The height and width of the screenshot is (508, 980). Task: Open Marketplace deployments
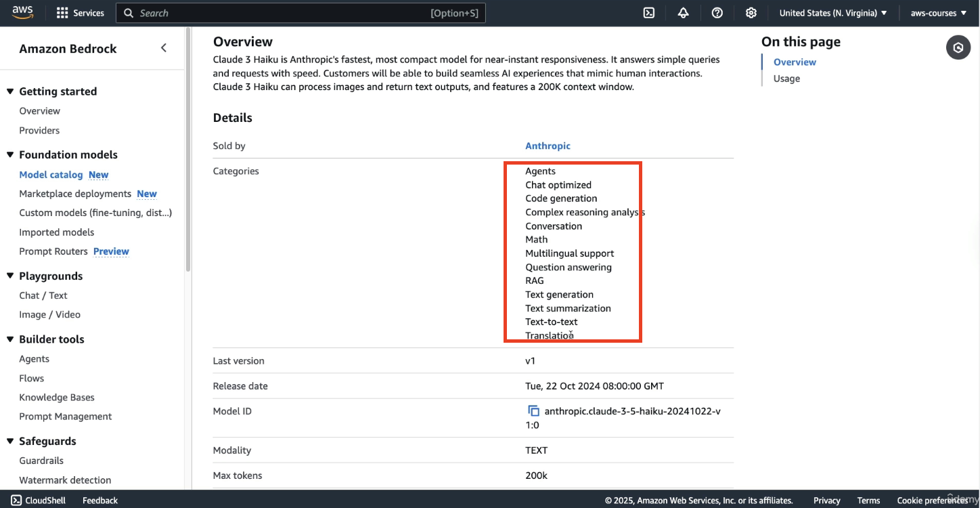point(75,194)
